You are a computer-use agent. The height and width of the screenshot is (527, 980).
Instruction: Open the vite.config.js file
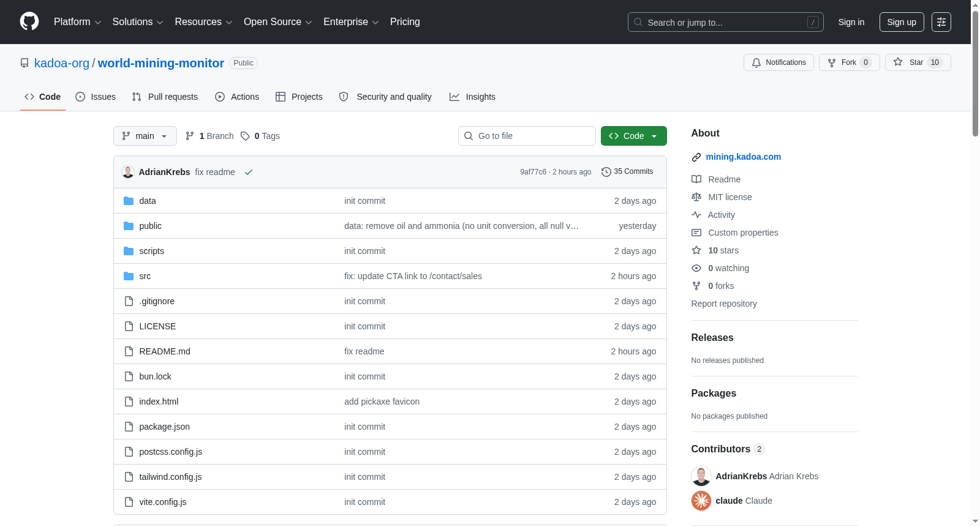(163, 502)
